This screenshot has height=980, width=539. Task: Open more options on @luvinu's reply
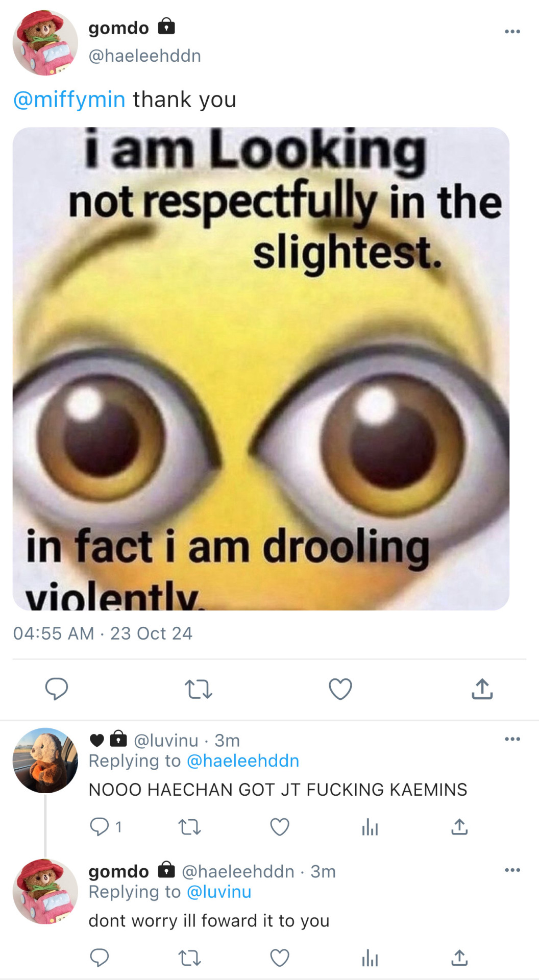pos(512,739)
